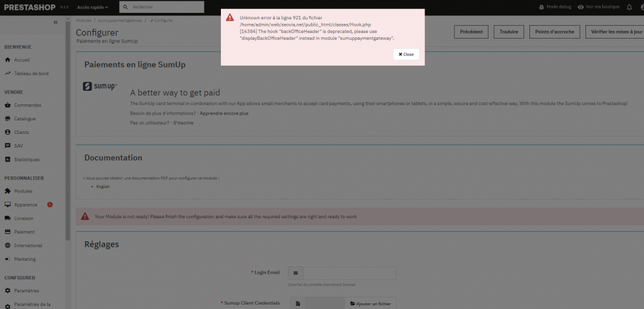Click the Apparence monitor icon

point(7,205)
